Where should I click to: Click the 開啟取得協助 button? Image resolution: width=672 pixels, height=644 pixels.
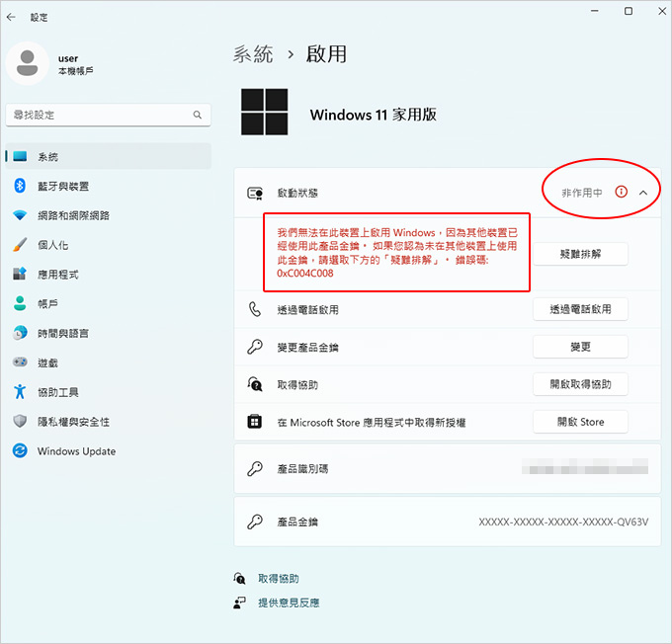coord(580,384)
